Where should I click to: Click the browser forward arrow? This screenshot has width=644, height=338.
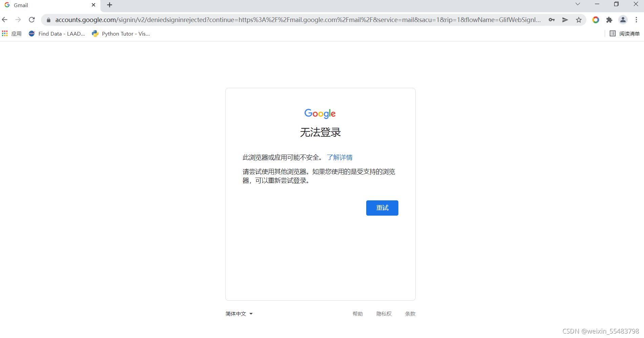point(18,20)
